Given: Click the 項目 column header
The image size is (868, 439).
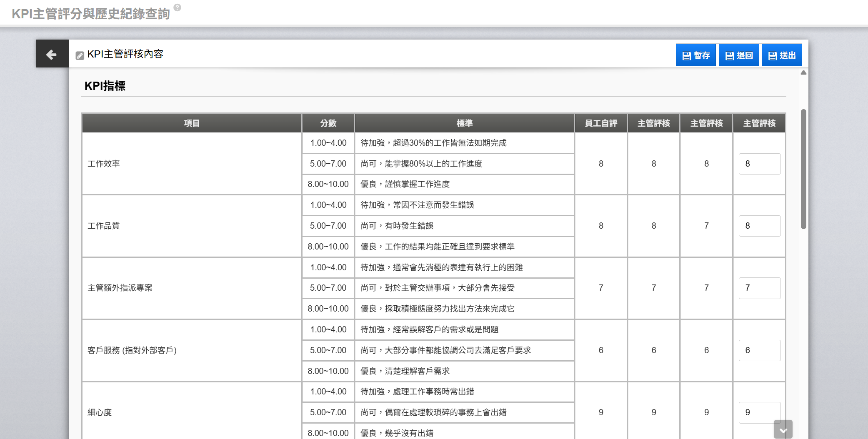Looking at the screenshot, I should pyautogui.click(x=192, y=123).
